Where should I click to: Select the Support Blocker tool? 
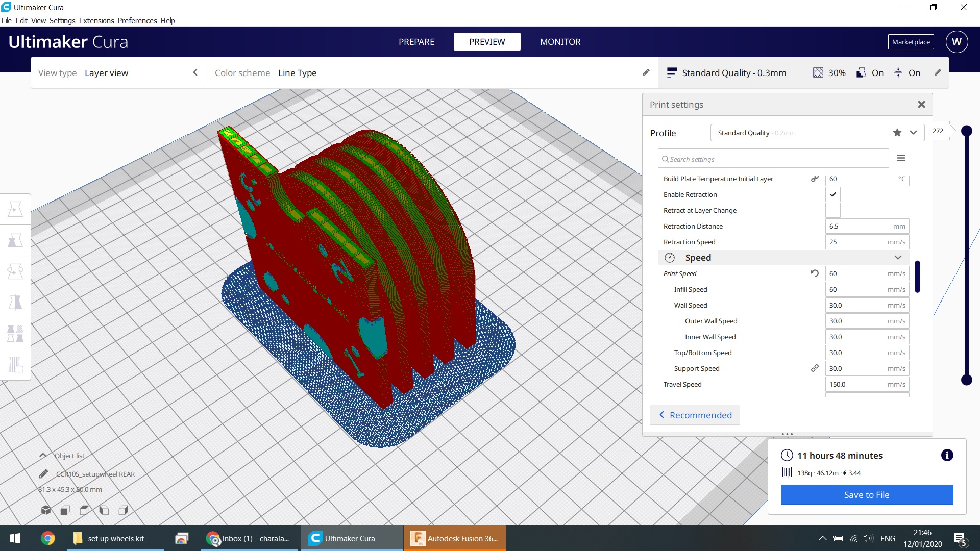click(15, 365)
